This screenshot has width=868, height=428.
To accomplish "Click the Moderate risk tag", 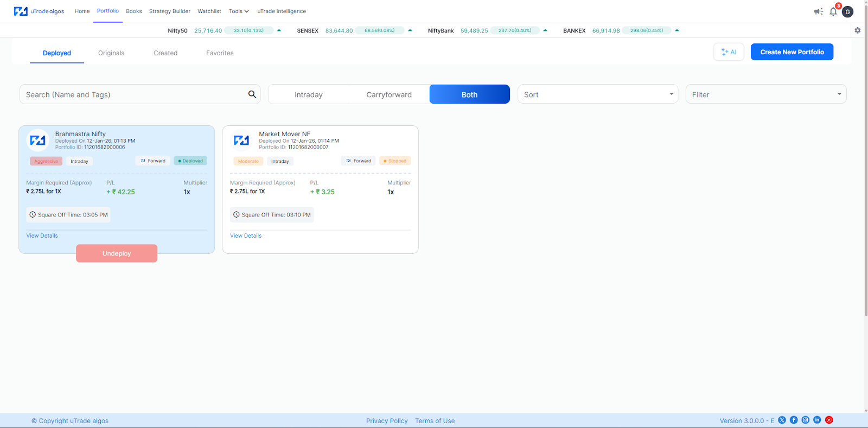I will (248, 161).
